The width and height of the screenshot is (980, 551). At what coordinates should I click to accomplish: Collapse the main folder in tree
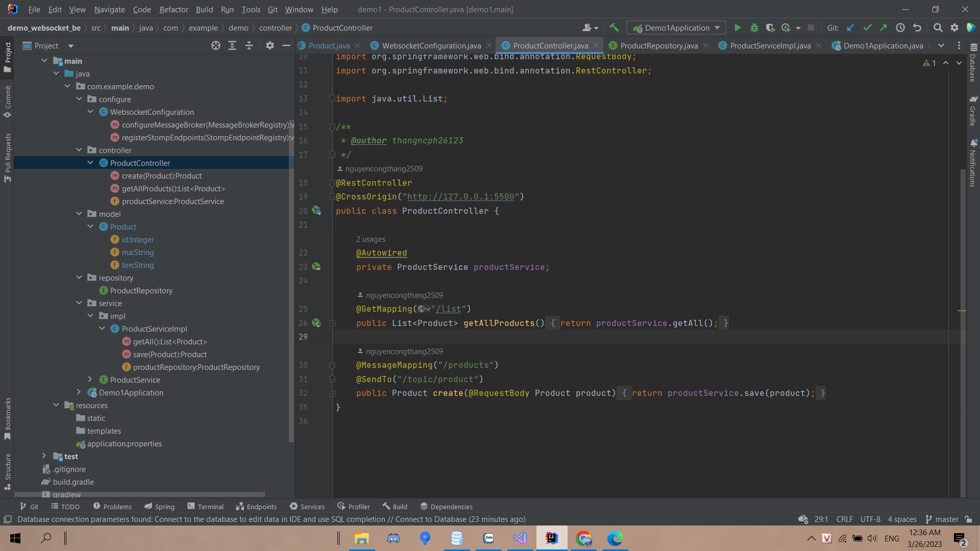click(x=44, y=61)
